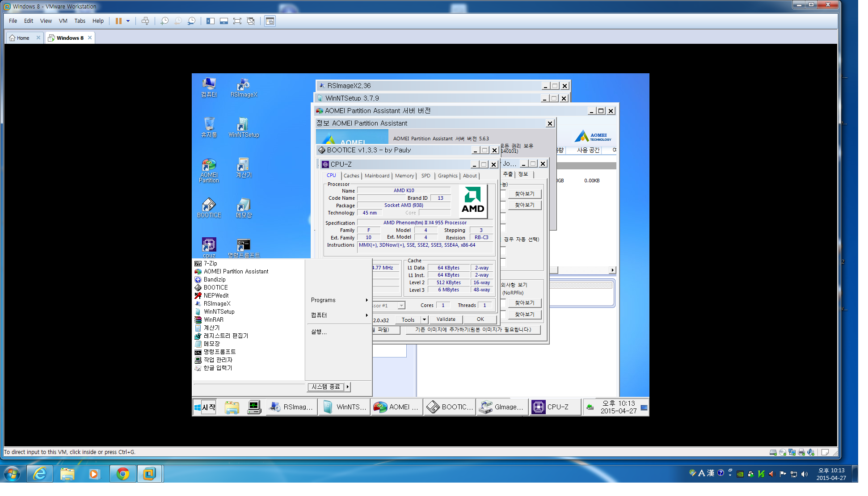Open the 명령프롬프트 desktop icon
Viewport: 868px width, 496px height.
point(244,248)
